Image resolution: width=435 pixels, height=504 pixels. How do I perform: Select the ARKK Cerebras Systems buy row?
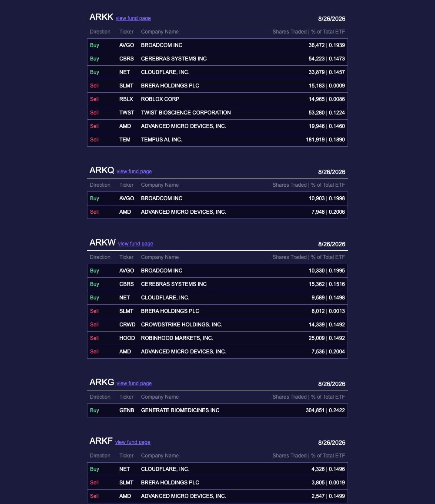[x=217, y=59]
